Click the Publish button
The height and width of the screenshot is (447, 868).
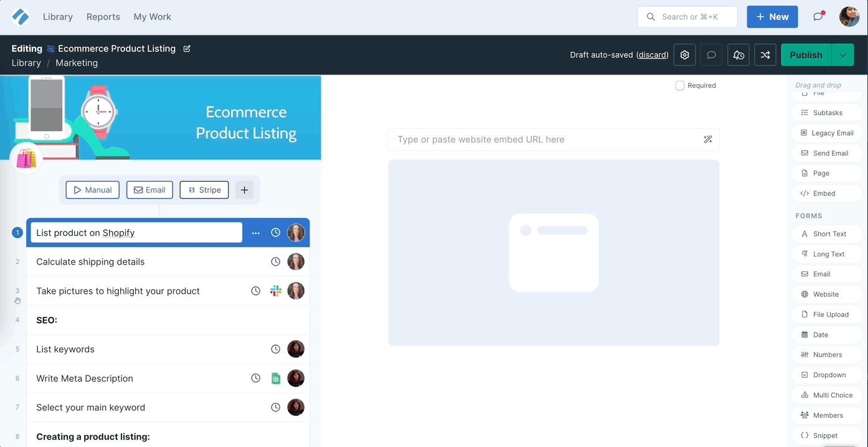tap(806, 55)
